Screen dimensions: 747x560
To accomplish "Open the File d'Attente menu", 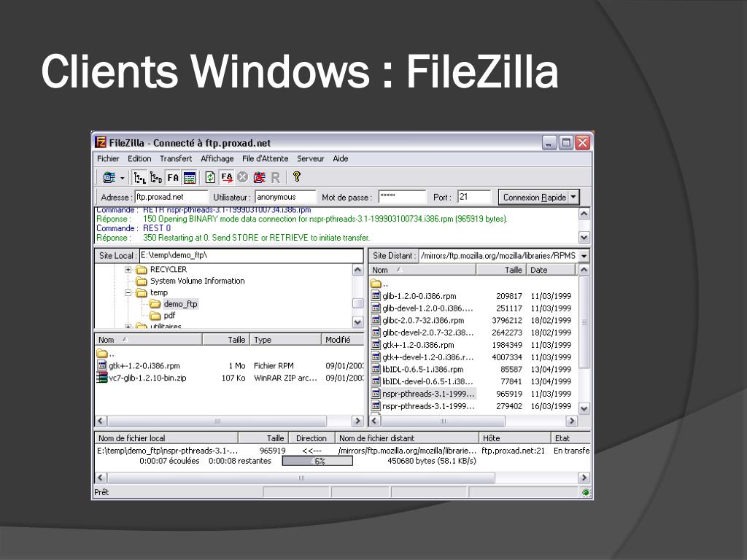I will tap(265, 158).
